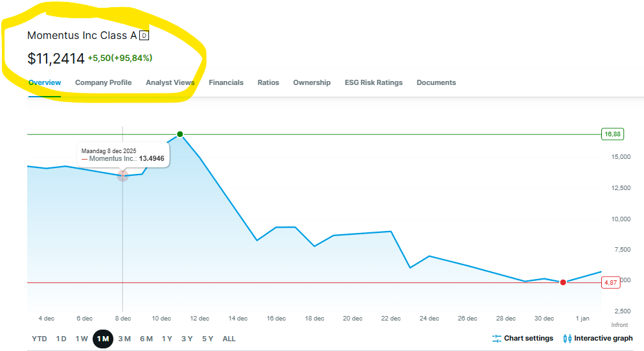Image resolution: width=644 pixels, height=351 pixels.
Task: Open the ESG Risk Ratings tab
Action: point(373,82)
